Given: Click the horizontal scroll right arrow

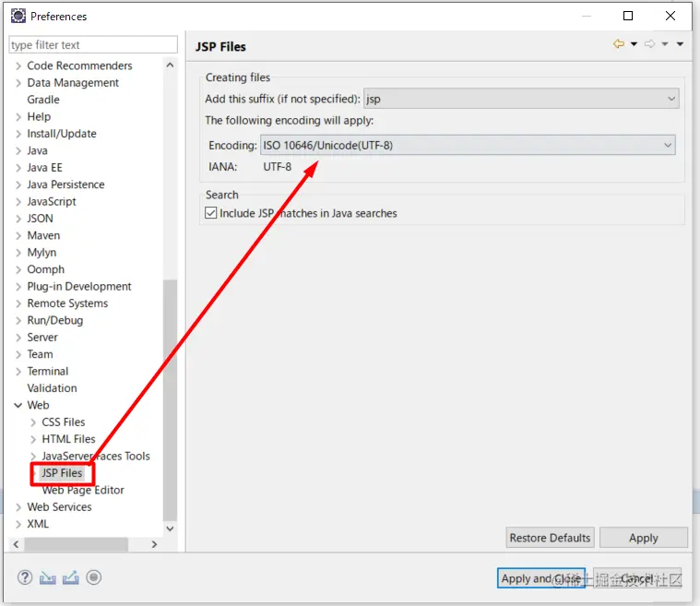Looking at the screenshot, I should (154, 544).
